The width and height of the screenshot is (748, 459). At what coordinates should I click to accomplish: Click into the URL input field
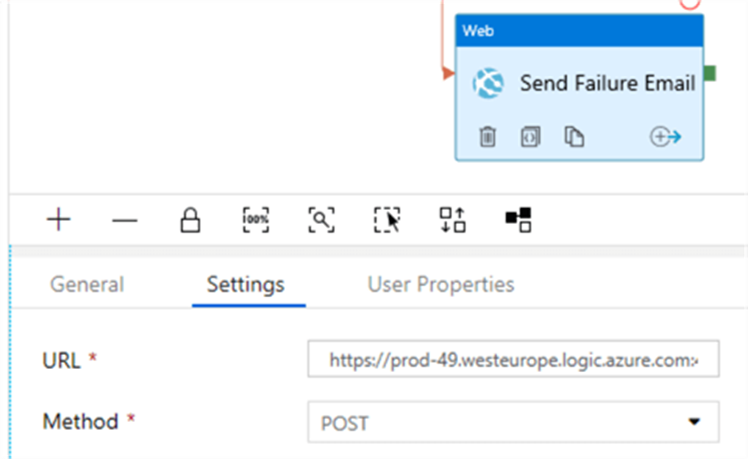(x=513, y=360)
